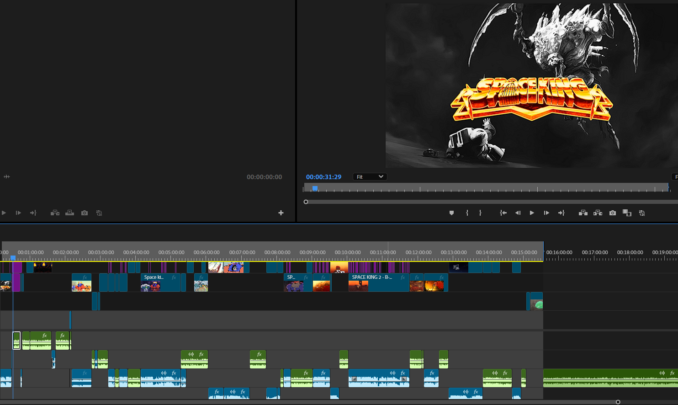This screenshot has width=678, height=405.
Task: Click the Program monitor scrub bar
Action: 490,188
